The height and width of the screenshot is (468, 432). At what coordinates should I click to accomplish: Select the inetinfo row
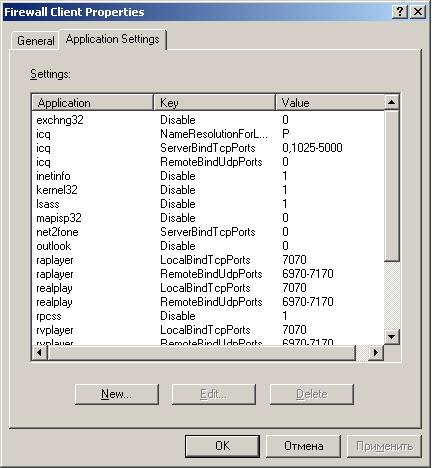coord(208,176)
